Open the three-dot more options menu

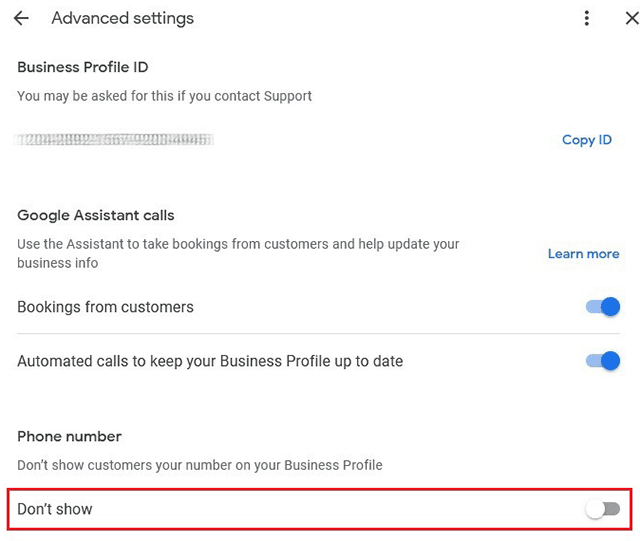(x=587, y=18)
